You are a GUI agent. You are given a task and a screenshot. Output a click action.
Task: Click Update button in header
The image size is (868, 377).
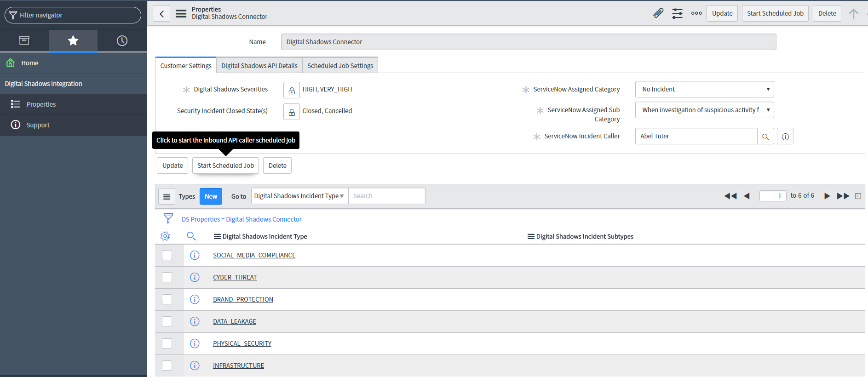pyautogui.click(x=722, y=13)
